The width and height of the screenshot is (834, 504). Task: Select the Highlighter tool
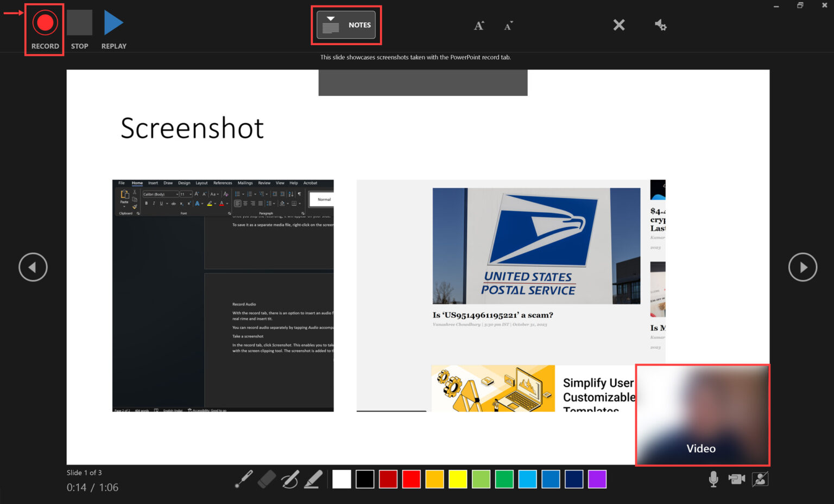coord(313,479)
